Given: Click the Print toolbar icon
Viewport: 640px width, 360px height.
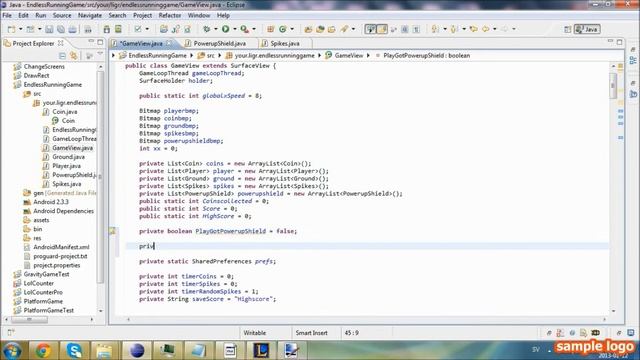Looking at the screenshot, I should pos(72,29).
